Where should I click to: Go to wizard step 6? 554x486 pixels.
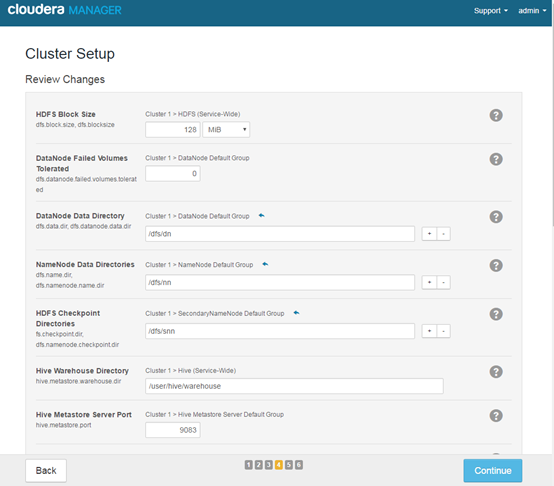[299, 465]
